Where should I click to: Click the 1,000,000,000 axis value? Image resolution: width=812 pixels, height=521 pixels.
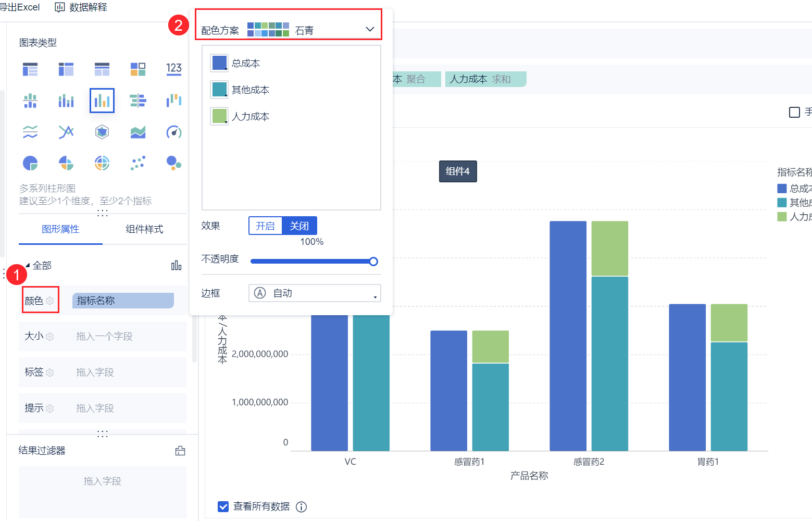(x=260, y=402)
